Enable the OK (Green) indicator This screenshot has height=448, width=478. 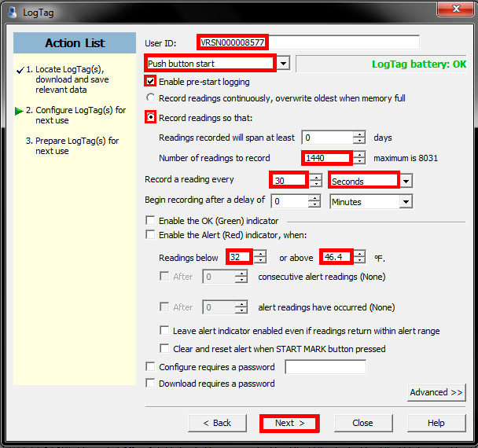point(151,221)
